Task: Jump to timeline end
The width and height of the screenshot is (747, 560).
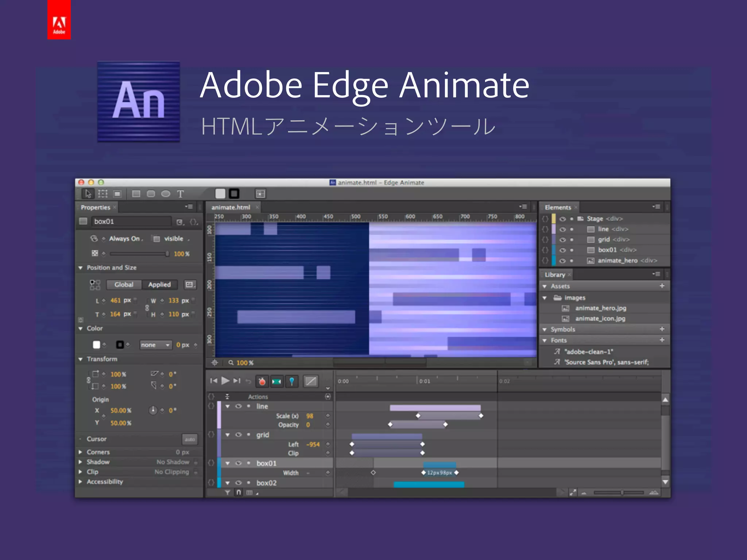Action: click(237, 381)
